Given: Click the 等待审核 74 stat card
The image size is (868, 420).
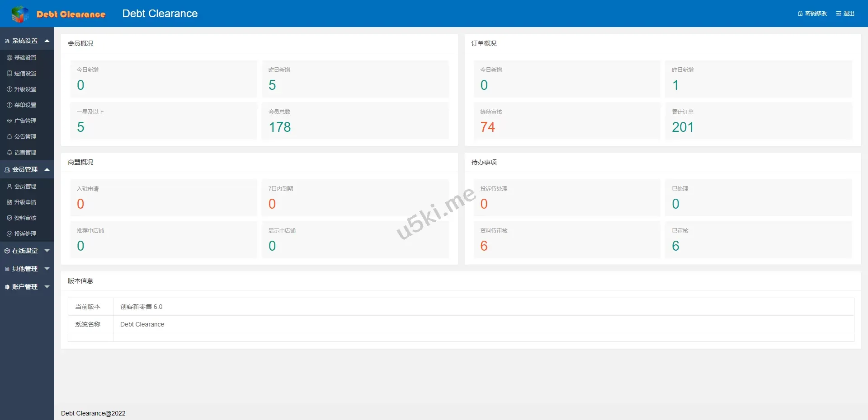Looking at the screenshot, I should 566,121.
